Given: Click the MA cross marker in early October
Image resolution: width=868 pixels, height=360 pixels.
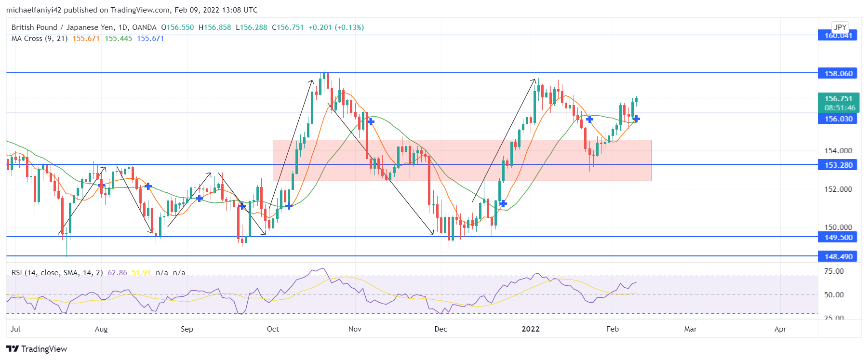Looking at the screenshot, I should tap(289, 206).
